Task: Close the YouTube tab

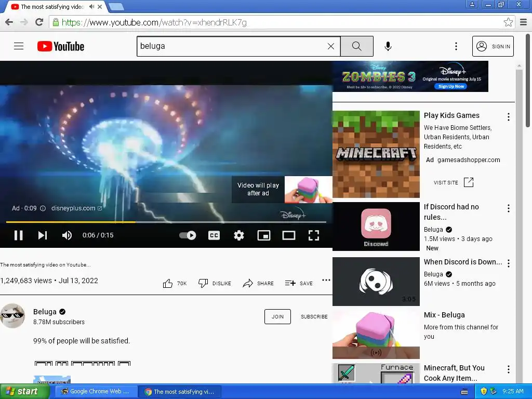Action: 100,6
